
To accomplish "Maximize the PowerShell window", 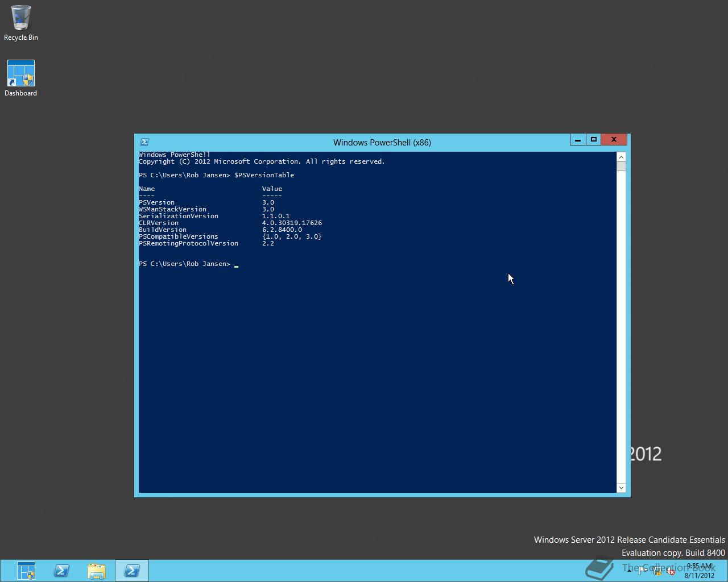I will pos(594,140).
